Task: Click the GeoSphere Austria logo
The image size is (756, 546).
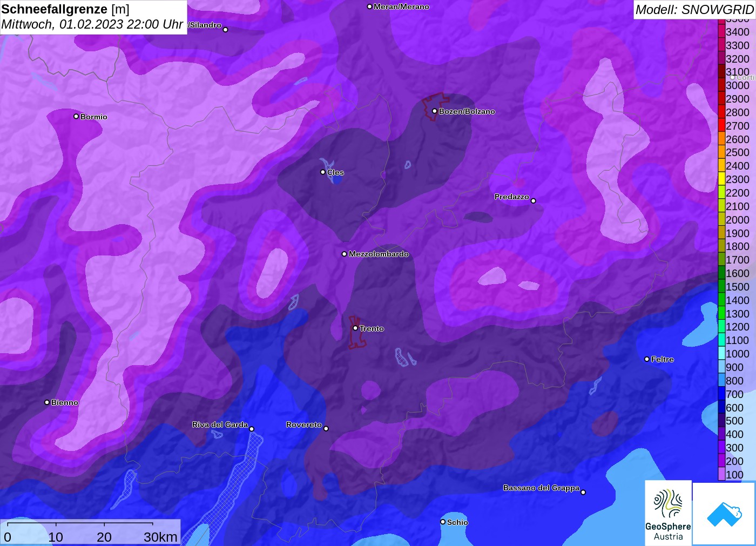Action: [668, 513]
